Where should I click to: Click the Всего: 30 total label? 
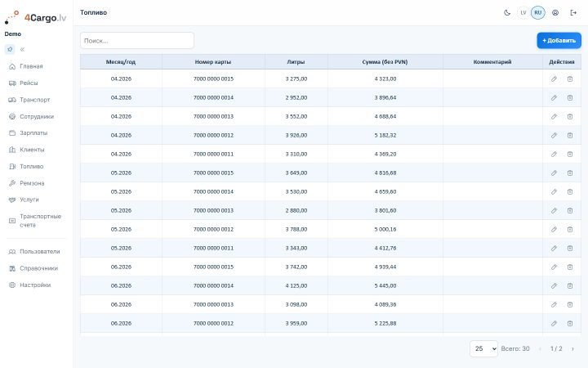(515, 349)
